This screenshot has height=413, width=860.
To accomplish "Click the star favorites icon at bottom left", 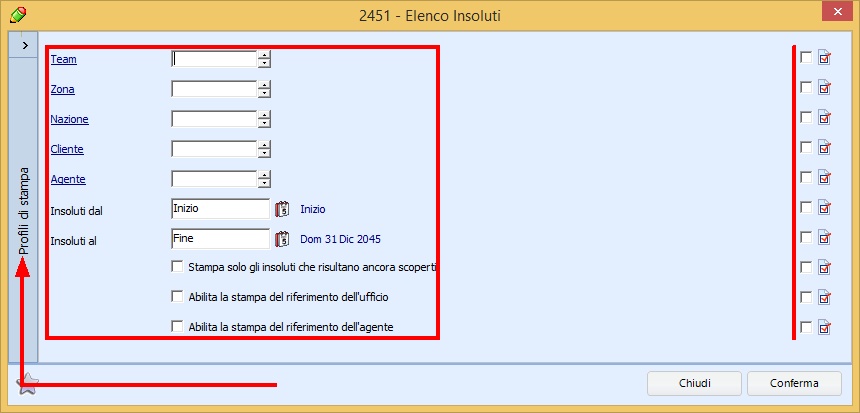I will (x=28, y=384).
